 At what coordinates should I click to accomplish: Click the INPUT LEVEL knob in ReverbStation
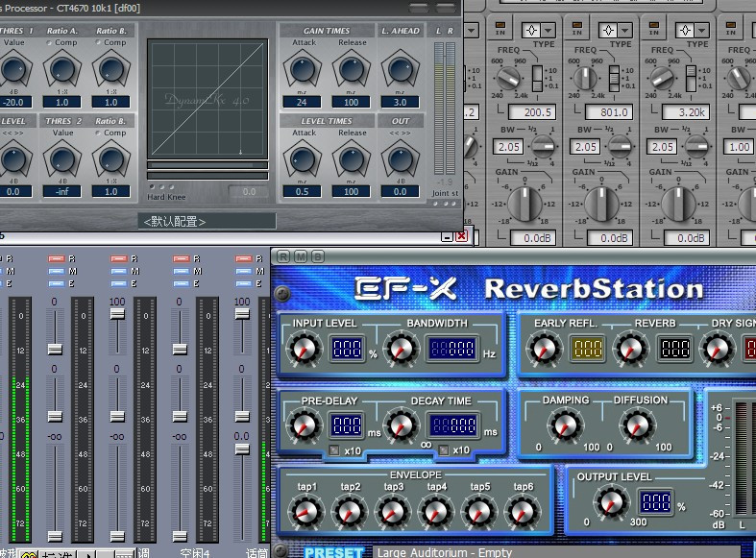pos(304,349)
